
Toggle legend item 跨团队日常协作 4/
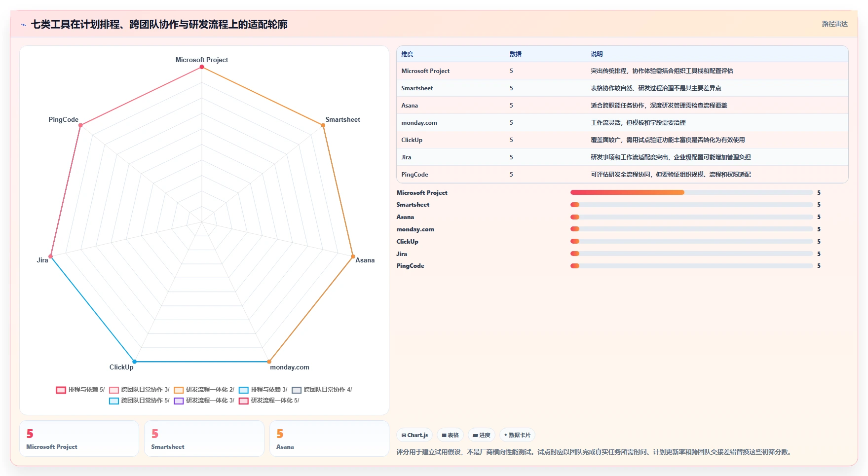(x=322, y=390)
